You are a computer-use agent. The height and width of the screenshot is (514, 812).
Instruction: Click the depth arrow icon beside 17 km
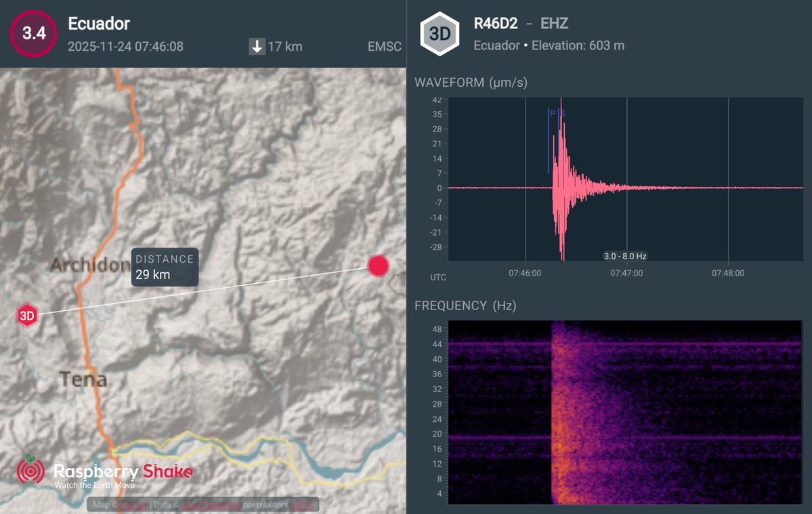point(257,47)
